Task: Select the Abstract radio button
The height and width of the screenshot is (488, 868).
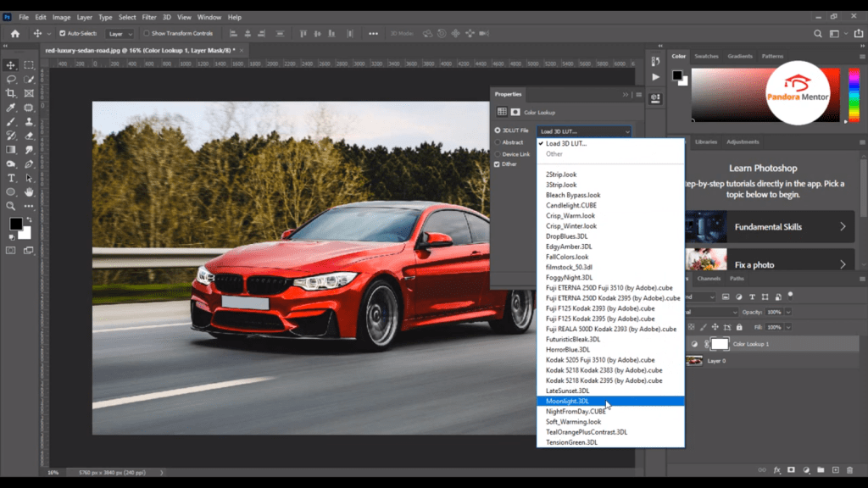Action: click(x=498, y=142)
